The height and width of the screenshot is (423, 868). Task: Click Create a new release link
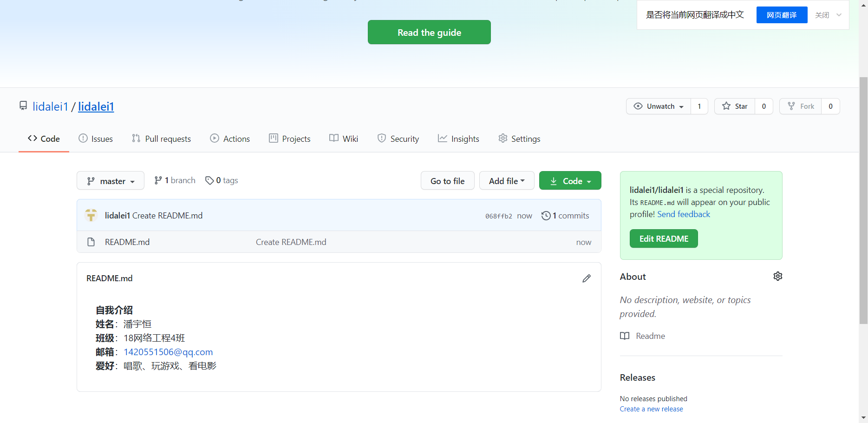point(651,409)
